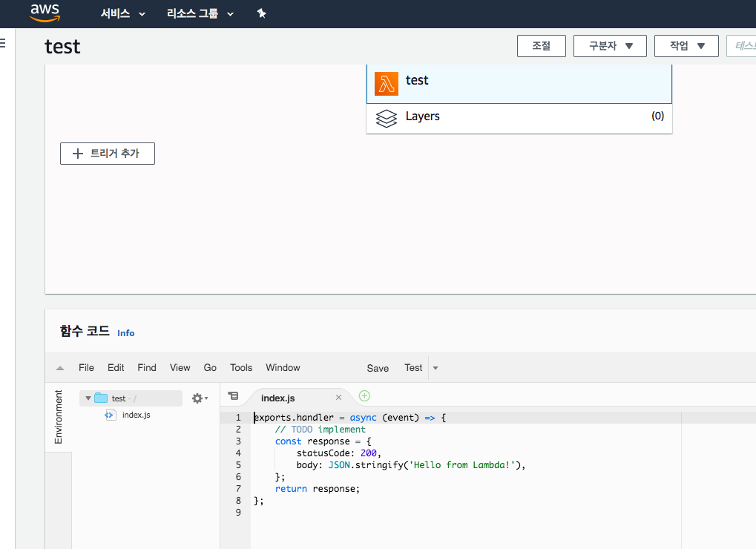Click Save in the editor toolbar
Screen dimensions: 756x549
point(378,368)
